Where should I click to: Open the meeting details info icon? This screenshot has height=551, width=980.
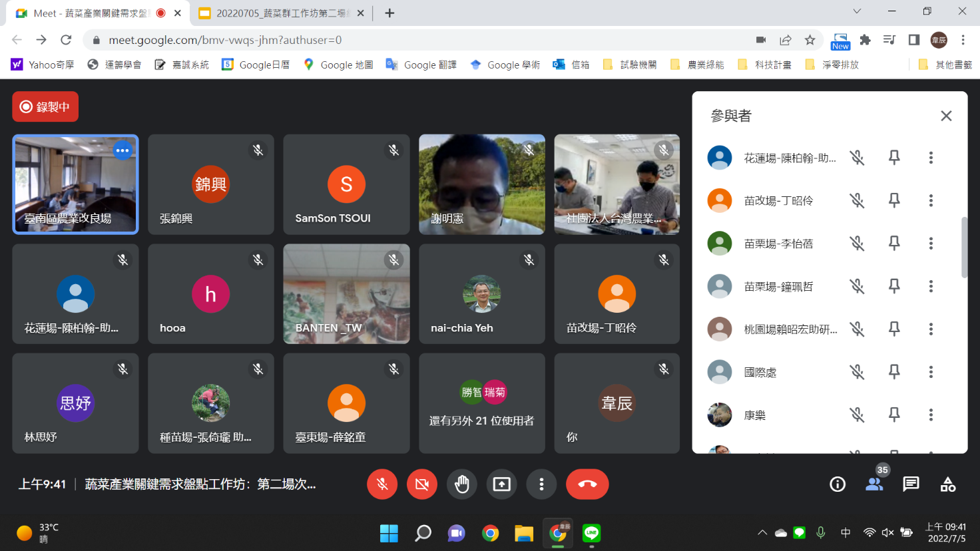838,484
